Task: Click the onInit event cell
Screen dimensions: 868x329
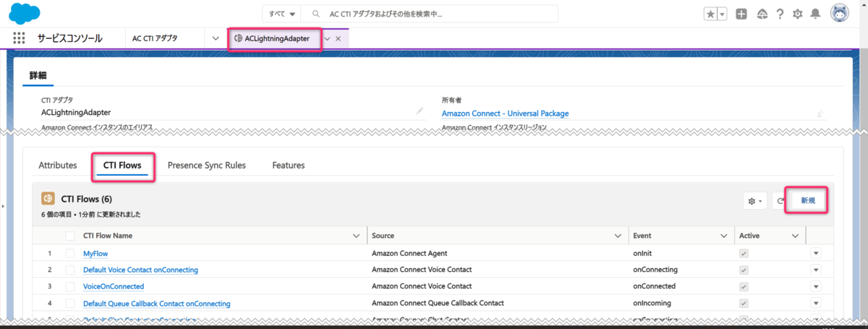Action: click(x=644, y=253)
